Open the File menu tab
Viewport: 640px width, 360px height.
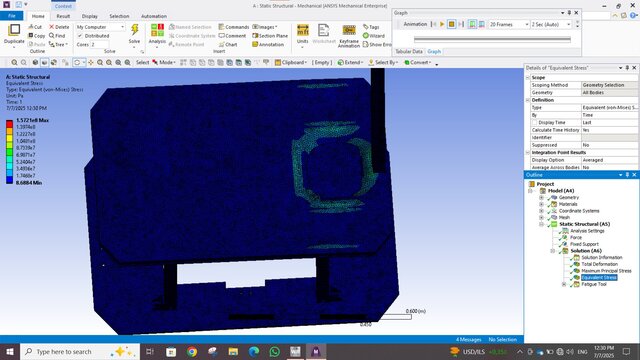pos(12,16)
